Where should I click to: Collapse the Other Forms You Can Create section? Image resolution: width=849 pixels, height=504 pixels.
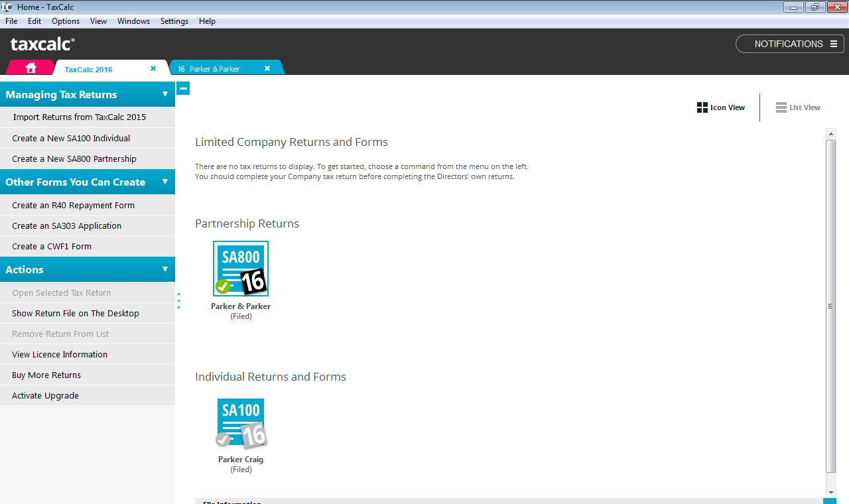[x=165, y=182]
